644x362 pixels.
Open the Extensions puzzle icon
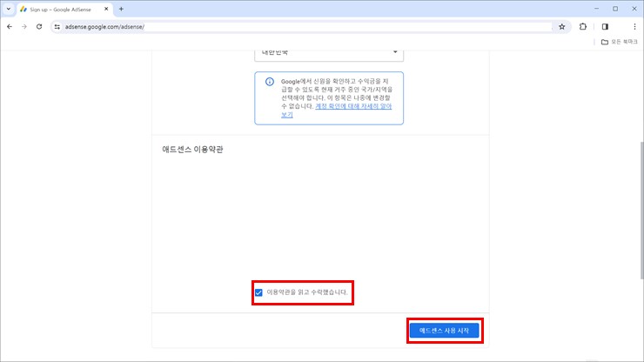[583, 27]
